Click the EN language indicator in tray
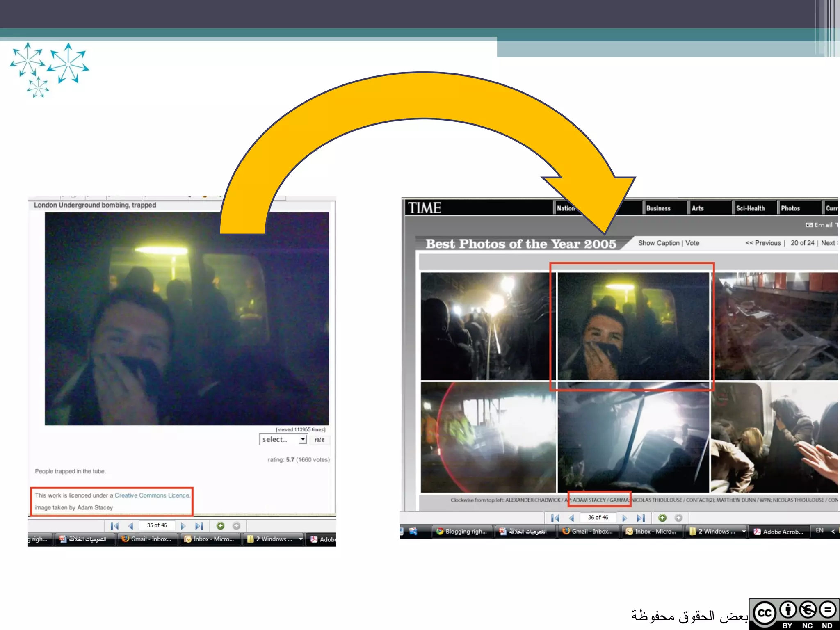This screenshot has height=630, width=840. point(819,531)
